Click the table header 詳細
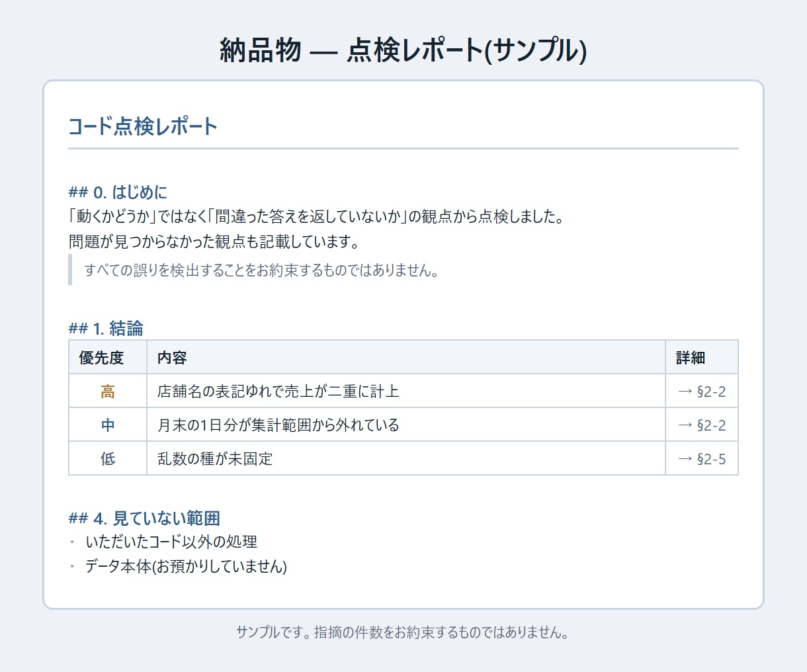Screen dimensions: 807x672 click(702, 358)
